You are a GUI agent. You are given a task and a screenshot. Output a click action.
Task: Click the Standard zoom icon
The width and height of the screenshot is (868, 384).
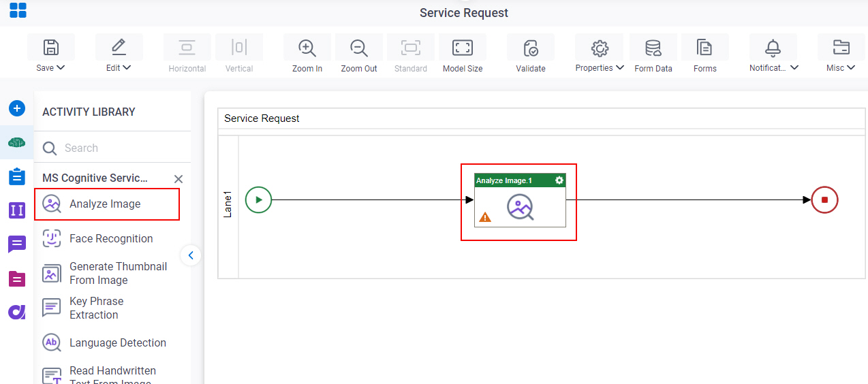point(411,47)
